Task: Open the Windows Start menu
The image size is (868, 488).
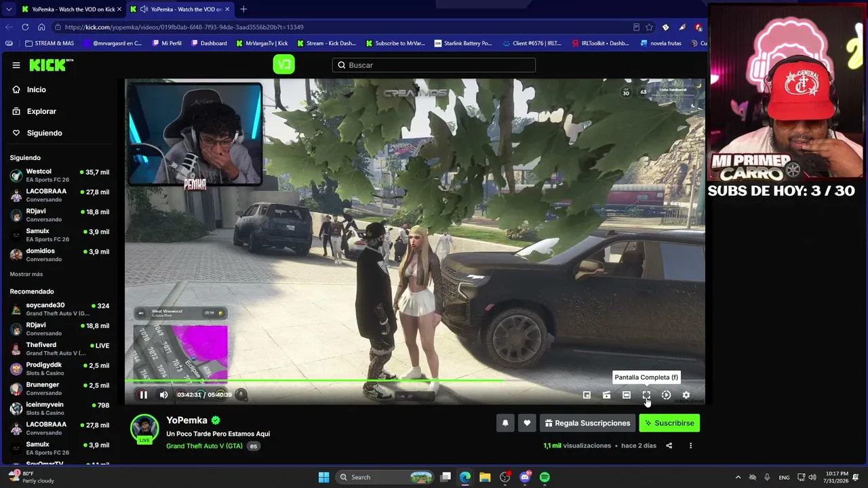Action: (x=323, y=477)
